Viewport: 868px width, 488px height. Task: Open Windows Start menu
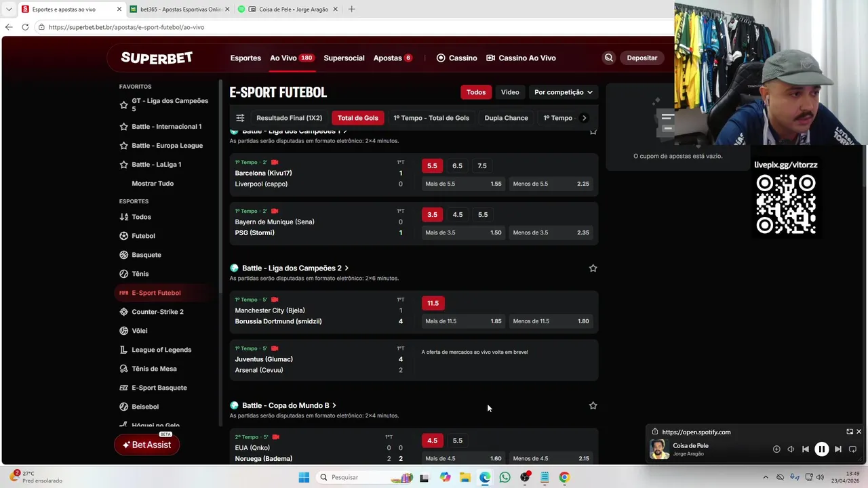coord(304,477)
